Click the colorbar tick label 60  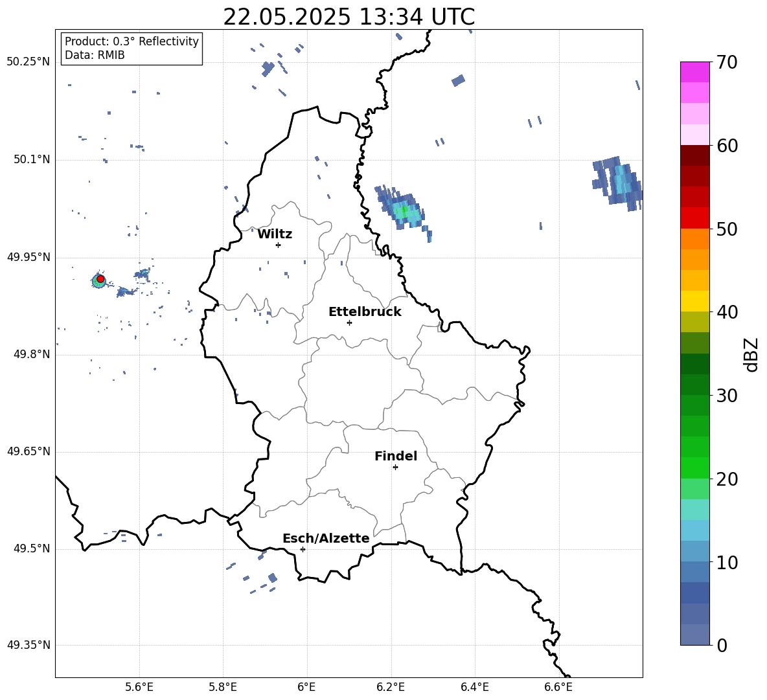coord(727,146)
